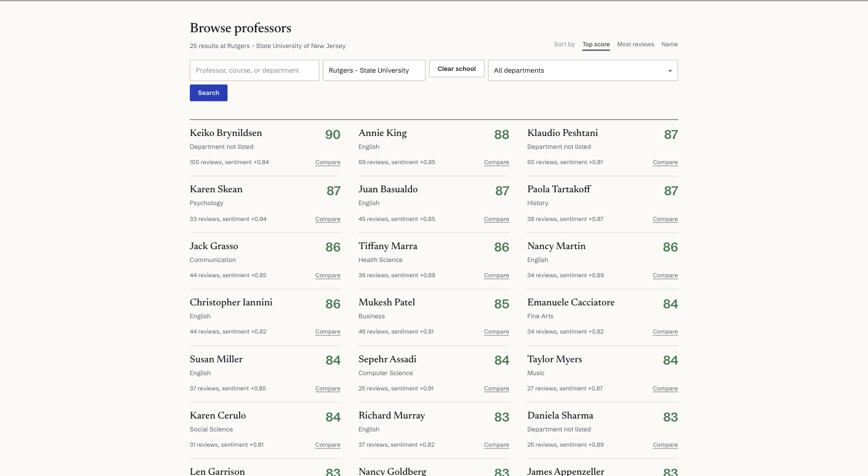Viewport: 868px width, 476px height.
Task: Sort results by Top score
Action: 596,45
